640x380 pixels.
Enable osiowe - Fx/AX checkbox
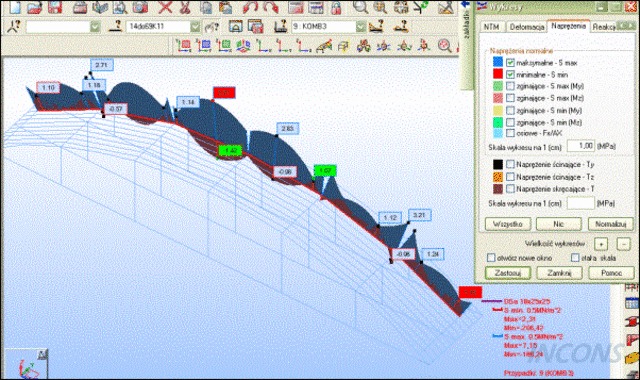click(510, 133)
